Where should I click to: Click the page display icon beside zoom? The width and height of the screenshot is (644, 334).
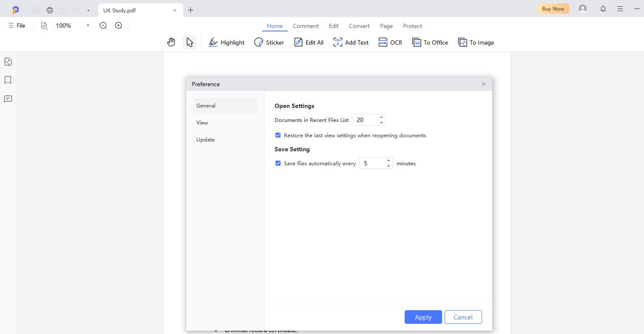[44, 25]
